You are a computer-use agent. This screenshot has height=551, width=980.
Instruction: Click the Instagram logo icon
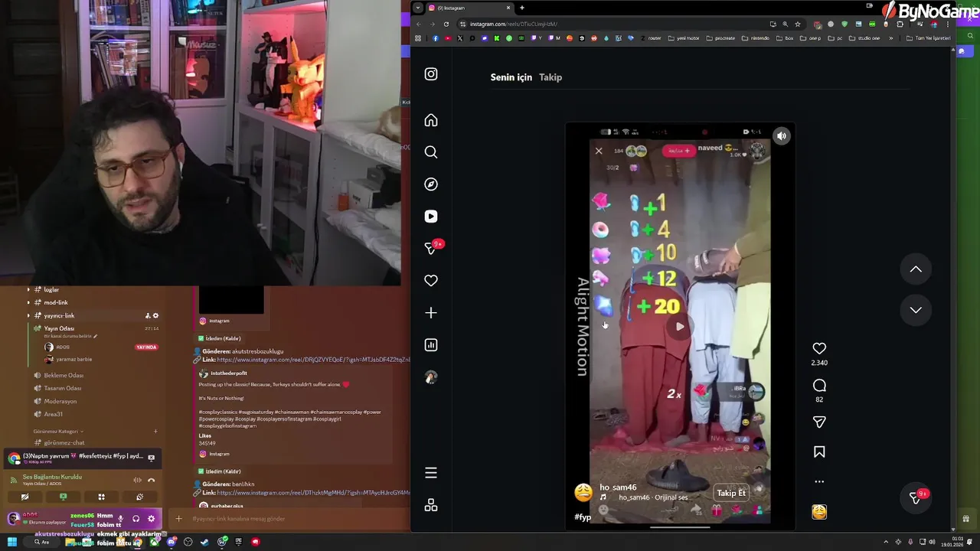tap(431, 74)
